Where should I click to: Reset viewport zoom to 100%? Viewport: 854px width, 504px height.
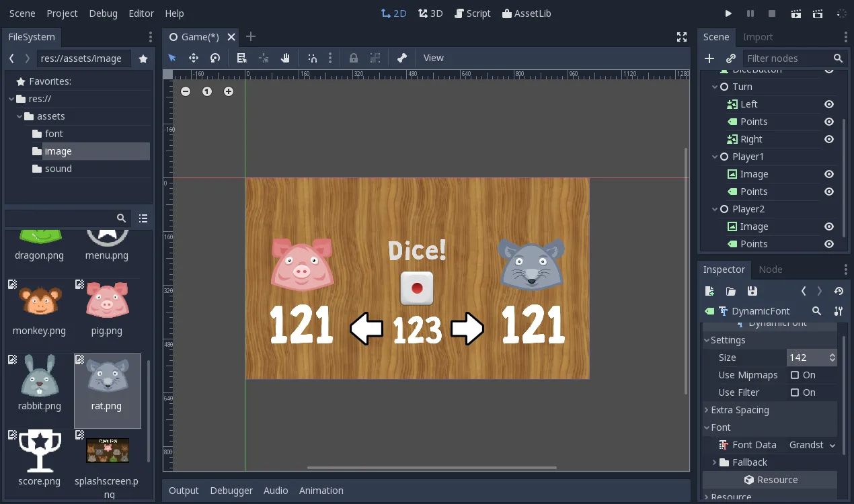click(x=207, y=91)
